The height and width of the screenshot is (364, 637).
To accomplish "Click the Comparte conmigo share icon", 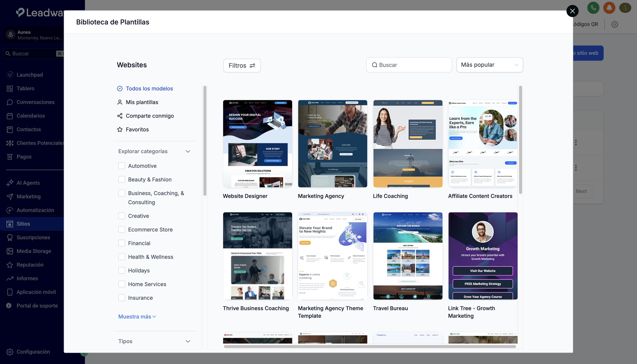I will pyautogui.click(x=120, y=116).
